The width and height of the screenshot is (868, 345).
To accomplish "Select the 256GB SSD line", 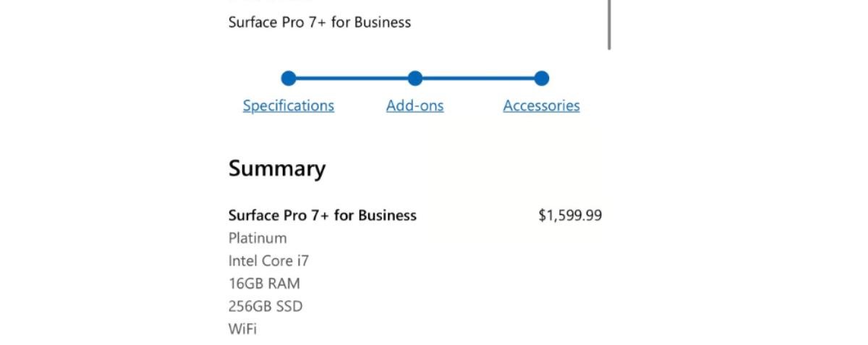I will pyautogui.click(x=265, y=307).
